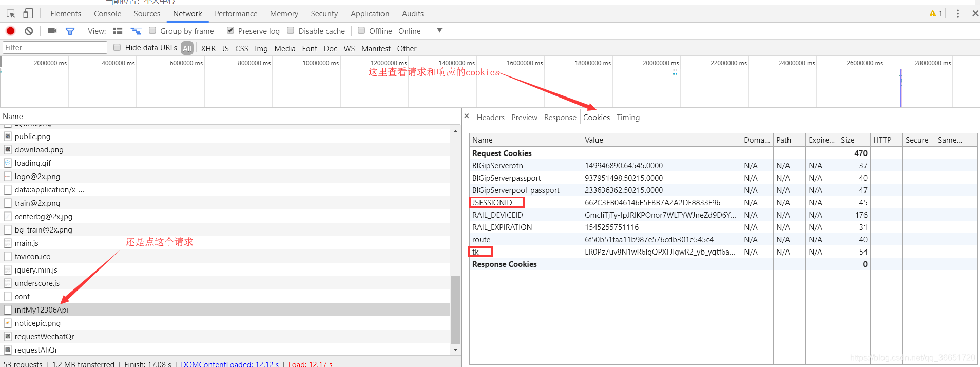View the Timing tab
The image size is (980, 367).
(628, 118)
